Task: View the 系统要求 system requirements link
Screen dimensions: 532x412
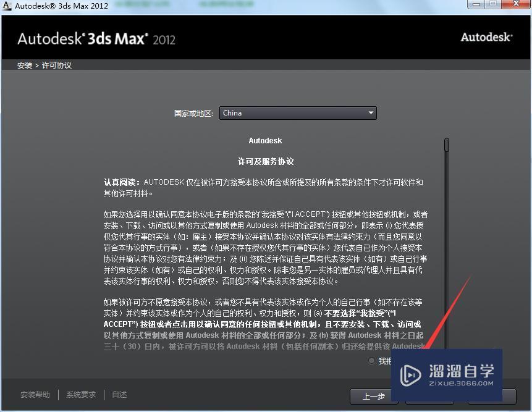Action: pos(81,394)
